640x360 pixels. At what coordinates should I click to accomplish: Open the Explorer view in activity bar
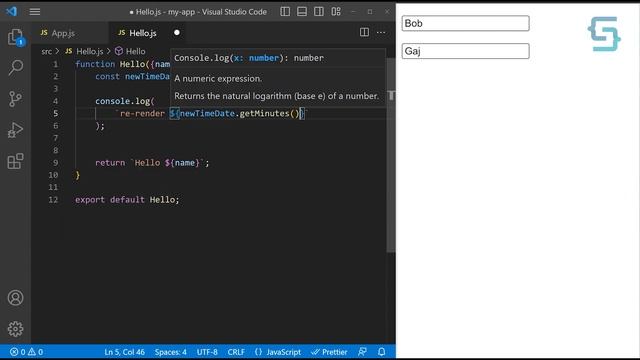16,37
